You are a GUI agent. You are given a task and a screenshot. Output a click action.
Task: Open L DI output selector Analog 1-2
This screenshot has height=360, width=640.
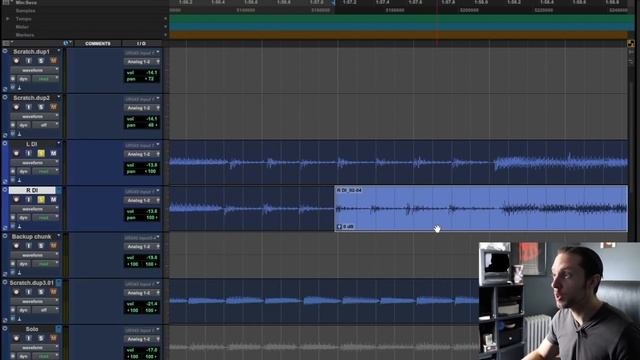pyautogui.click(x=142, y=154)
